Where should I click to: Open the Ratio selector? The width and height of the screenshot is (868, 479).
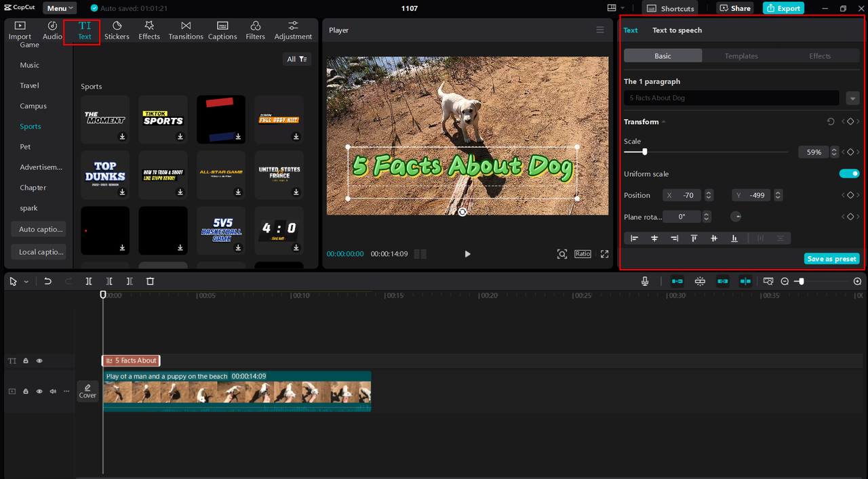[583, 254]
